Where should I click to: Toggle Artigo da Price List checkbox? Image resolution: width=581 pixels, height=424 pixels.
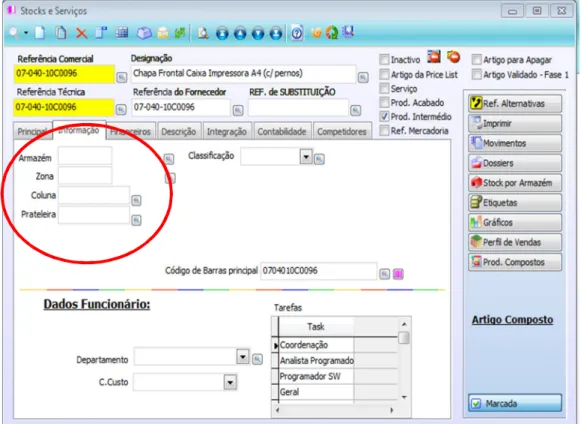pyautogui.click(x=385, y=74)
